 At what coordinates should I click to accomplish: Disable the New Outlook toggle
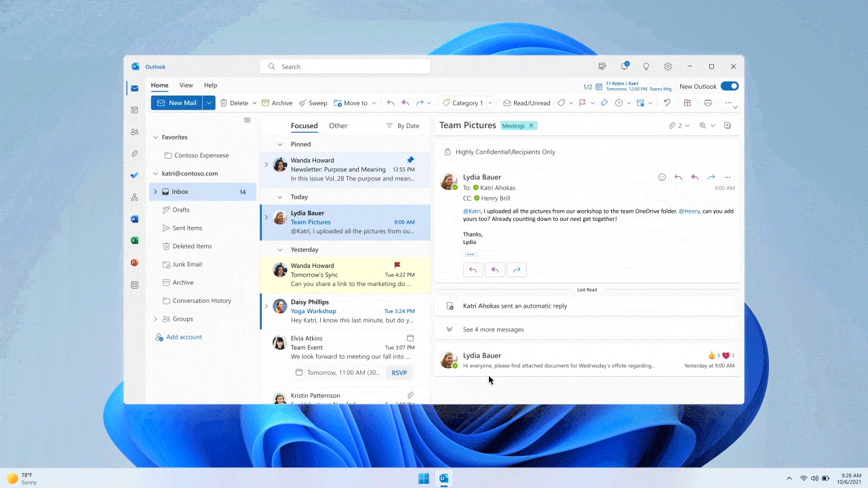[729, 87]
